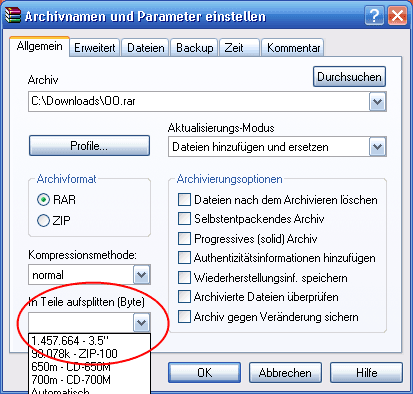
Task: Choose 98.078k - ZIP-100 volume size
Action: point(90,354)
